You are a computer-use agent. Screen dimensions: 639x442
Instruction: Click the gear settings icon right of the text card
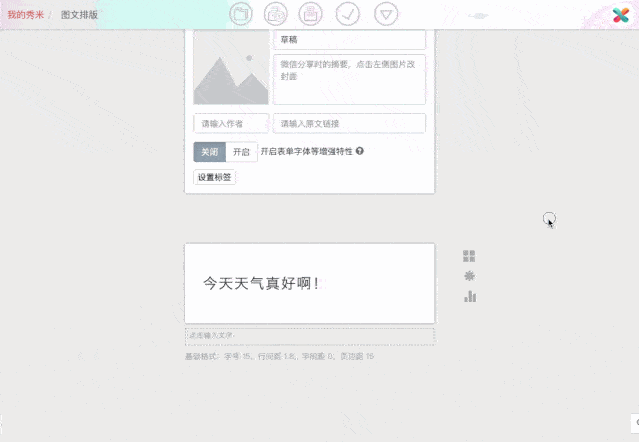point(469,276)
